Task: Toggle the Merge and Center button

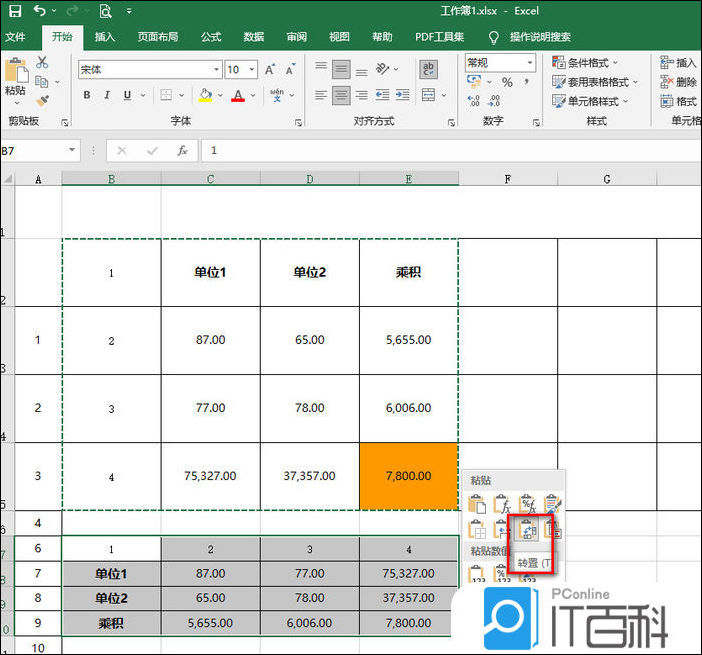Action: tap(428, 95)
